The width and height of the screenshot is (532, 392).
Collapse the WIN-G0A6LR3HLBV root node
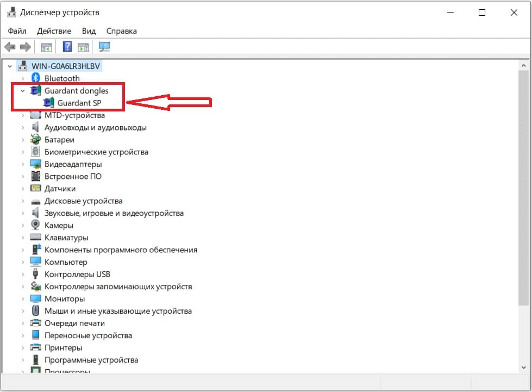[x=10, y=66]
